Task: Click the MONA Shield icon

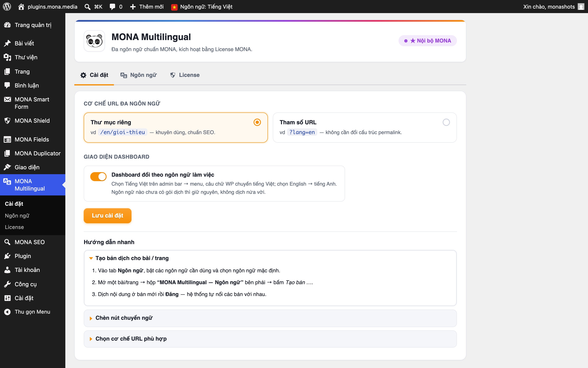Action: pos(7,120)
